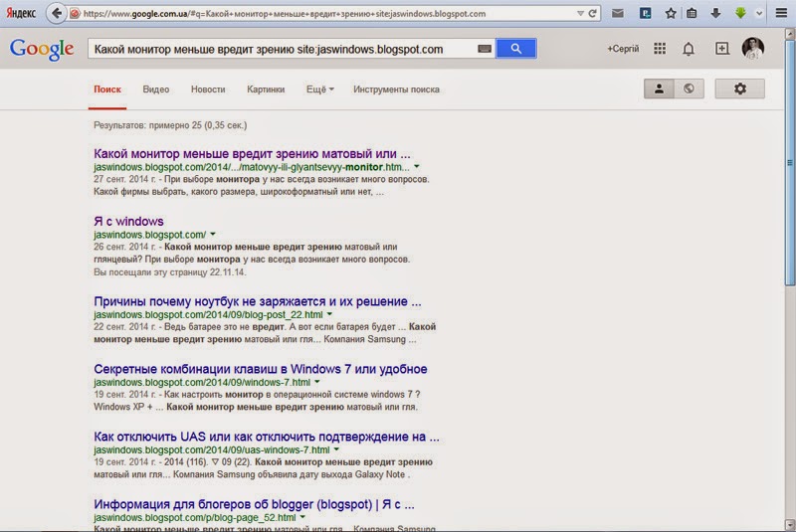Image resolution: width=796 pixels, height=532 pixels.
Task: Click the scrollbar down arrow
Action: pos(790,524)
